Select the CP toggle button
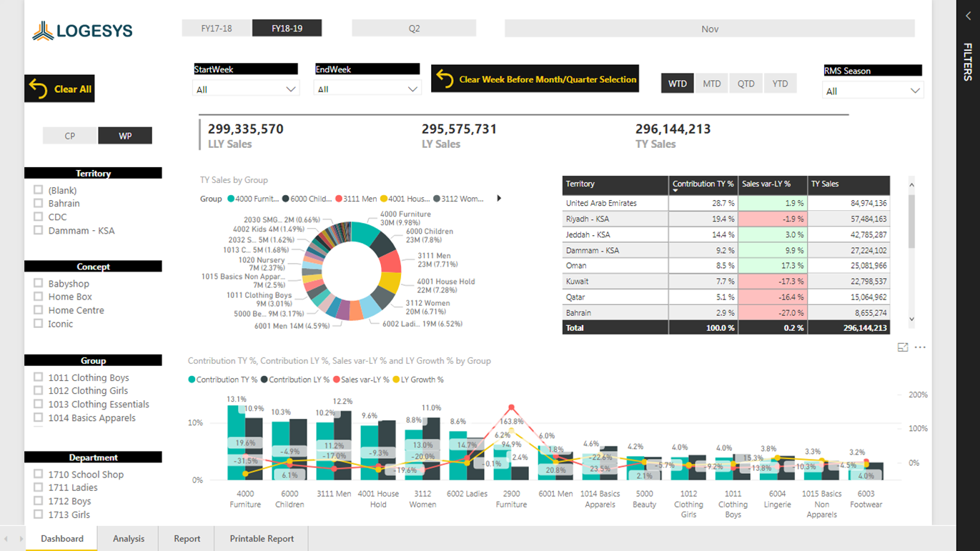 (x=69, y=136)
